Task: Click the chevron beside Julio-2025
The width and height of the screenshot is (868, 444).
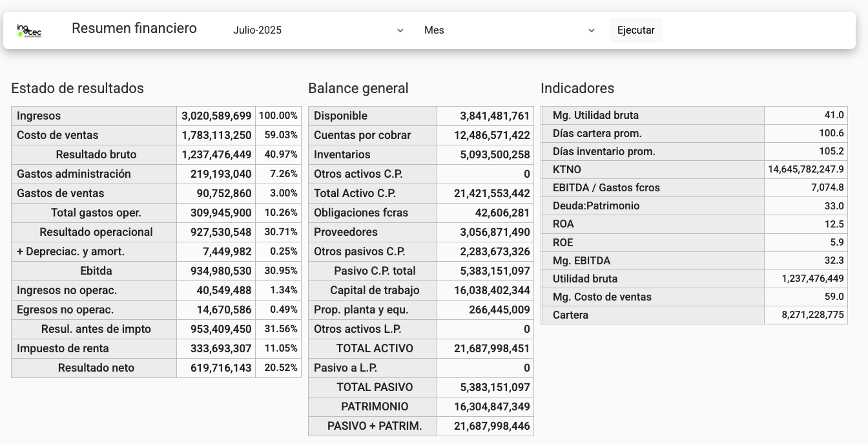Action: pos(400,30)
